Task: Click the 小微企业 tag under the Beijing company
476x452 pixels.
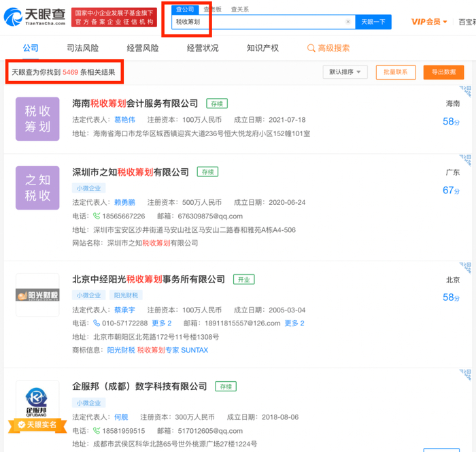Action: click(88, 295)
